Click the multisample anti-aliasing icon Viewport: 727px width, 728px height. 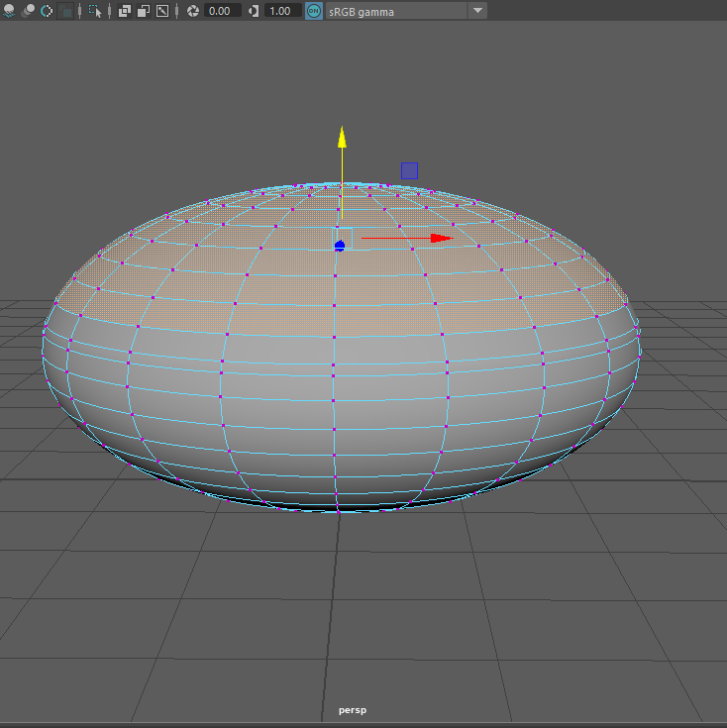(x=65, y=11)
